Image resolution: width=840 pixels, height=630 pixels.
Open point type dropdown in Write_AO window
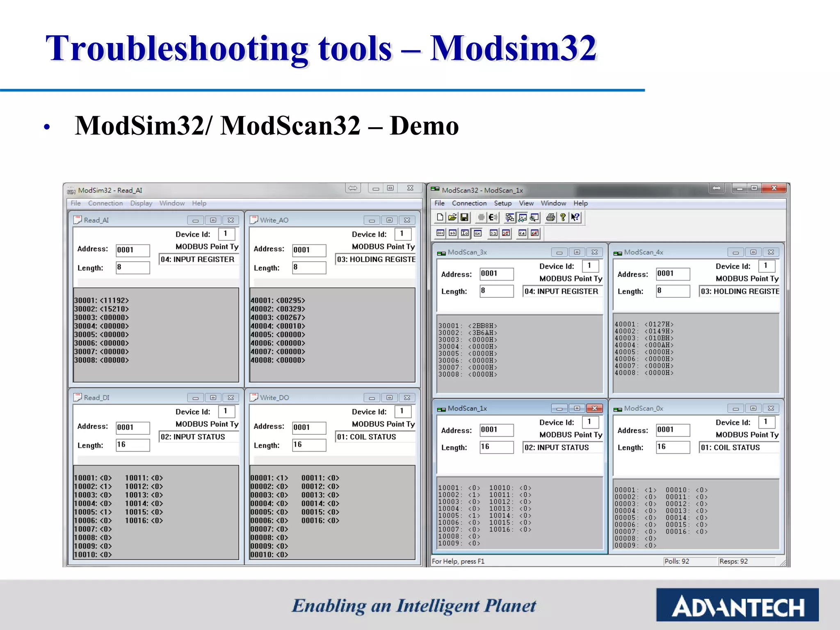pyautogui.click(x=376, y=259)
